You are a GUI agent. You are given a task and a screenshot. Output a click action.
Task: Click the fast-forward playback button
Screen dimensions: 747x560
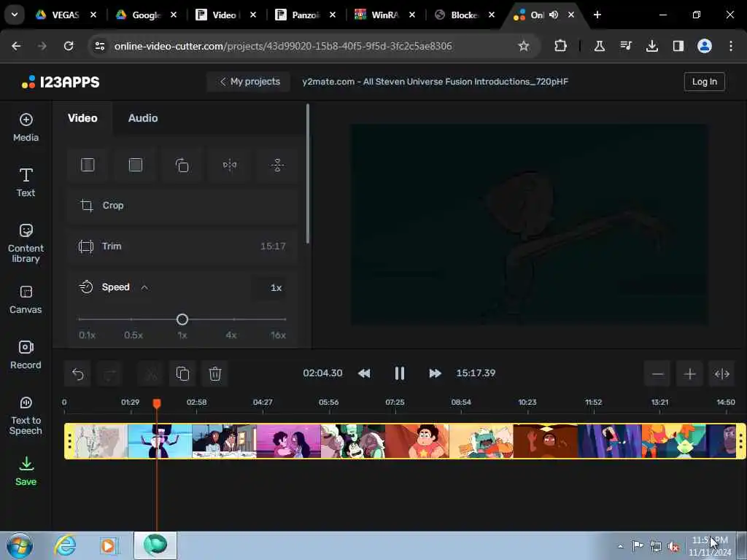point(435,373)
